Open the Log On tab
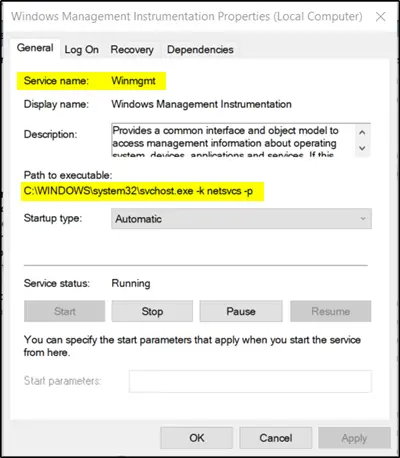Image resolution: width=400 pixels, height=458 pixels. (x=81, y=50)
